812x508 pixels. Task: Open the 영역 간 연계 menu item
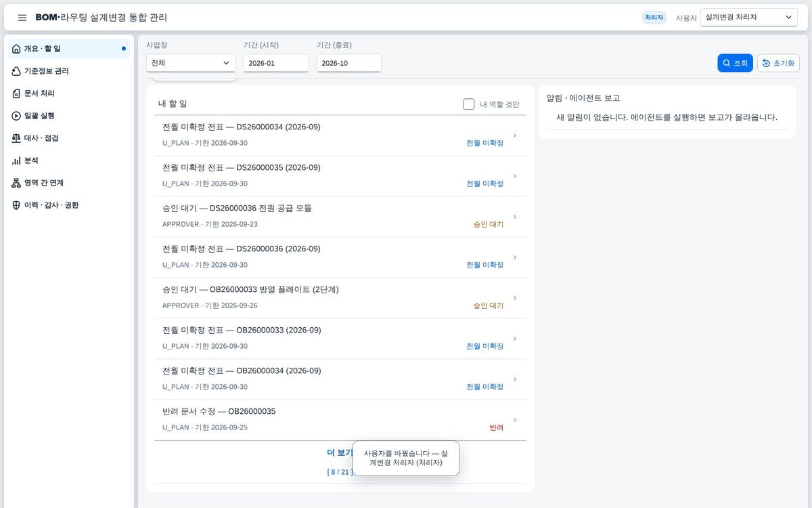(70, 183)
